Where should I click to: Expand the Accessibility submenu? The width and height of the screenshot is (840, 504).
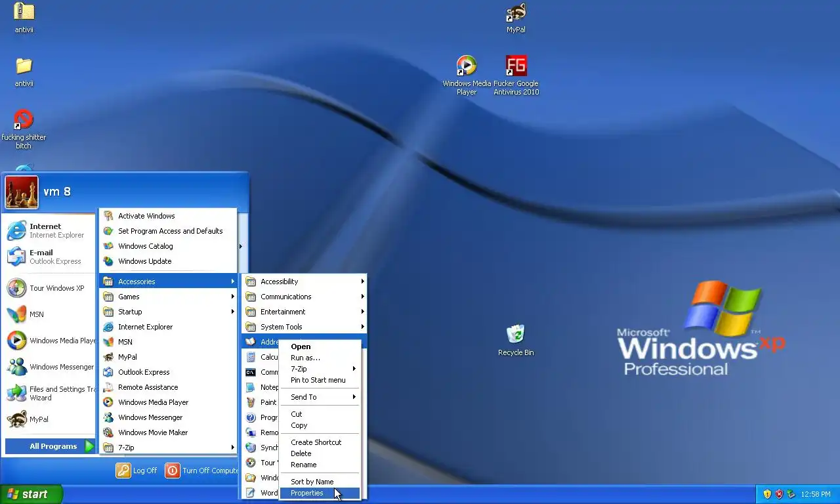click(x=304, y=282)
